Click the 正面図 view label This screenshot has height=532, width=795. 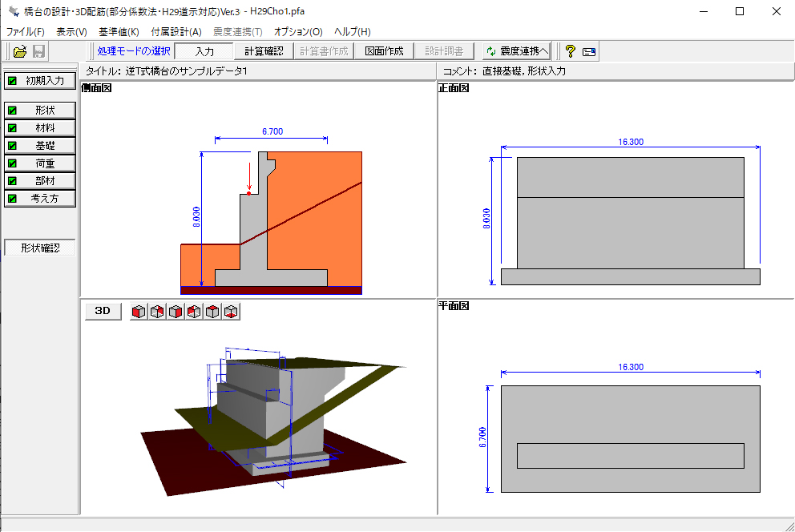click(x=454, y=87)
